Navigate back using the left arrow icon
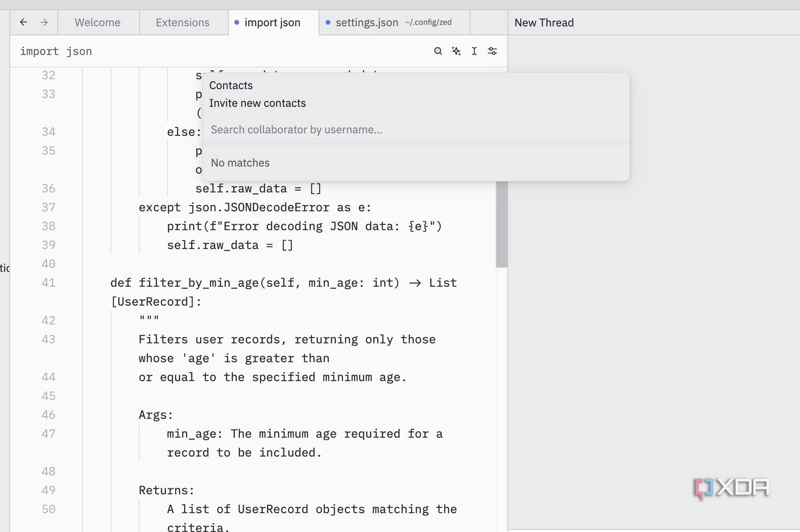 [24, 22]
